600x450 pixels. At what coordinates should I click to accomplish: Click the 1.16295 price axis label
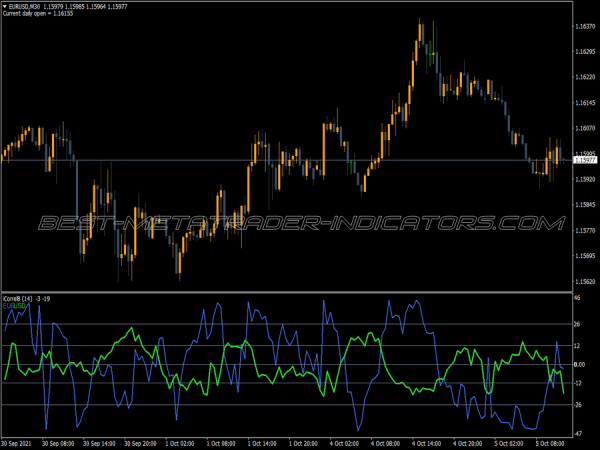pos(585,51)
